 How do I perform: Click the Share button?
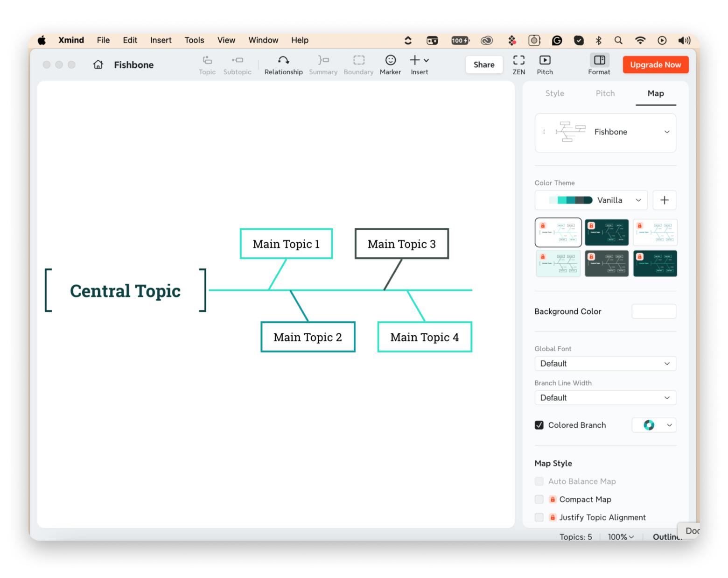coord(484,64)
